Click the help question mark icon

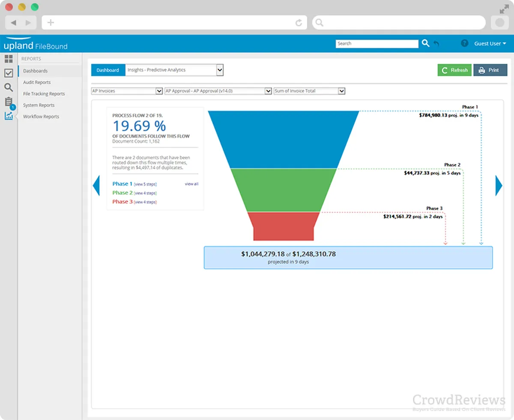pos(464,43)
